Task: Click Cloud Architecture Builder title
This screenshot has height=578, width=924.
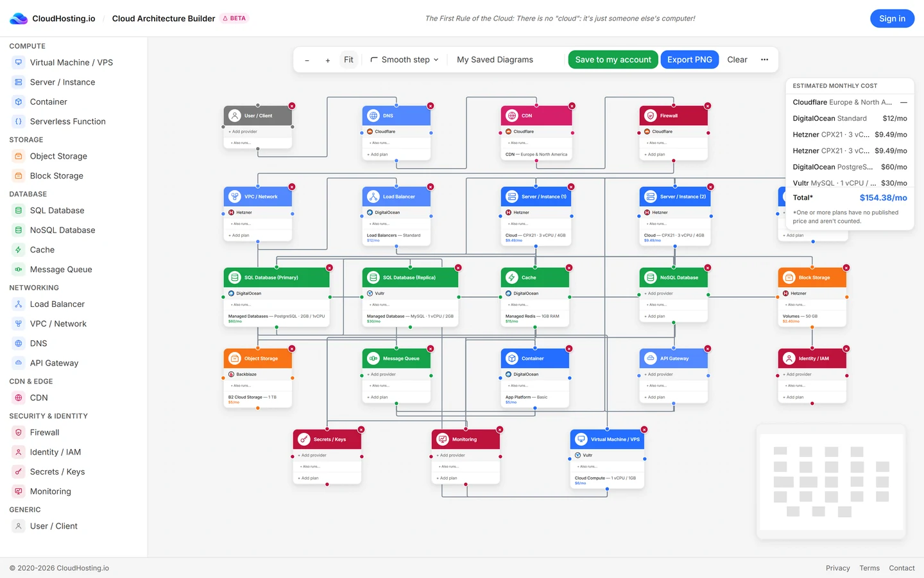Action: (164, 19)
